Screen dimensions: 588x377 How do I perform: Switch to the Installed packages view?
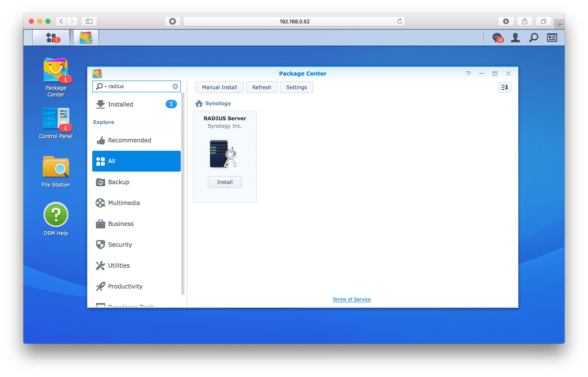[x=121, y=104]
